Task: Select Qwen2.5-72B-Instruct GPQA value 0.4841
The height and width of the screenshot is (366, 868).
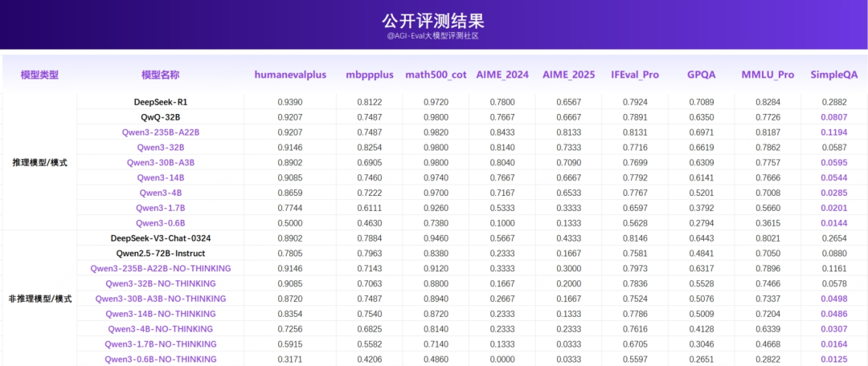Action: (x=702, y=253)
